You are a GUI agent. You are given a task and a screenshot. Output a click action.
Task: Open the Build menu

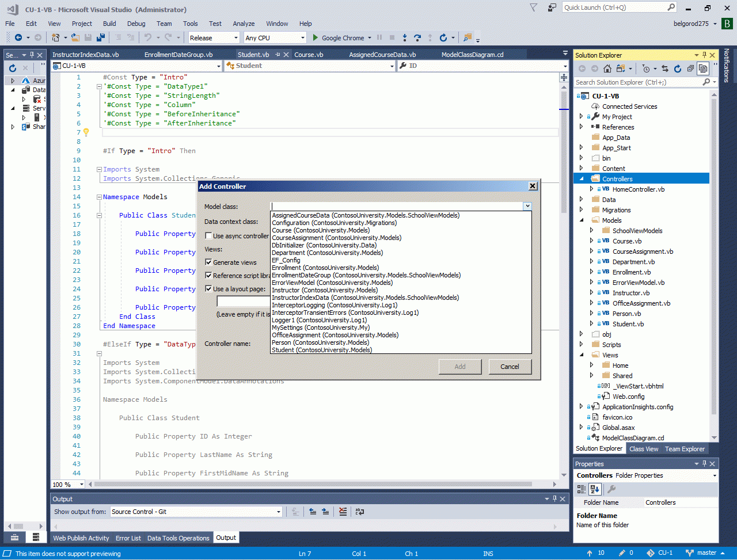click(109, 24)
